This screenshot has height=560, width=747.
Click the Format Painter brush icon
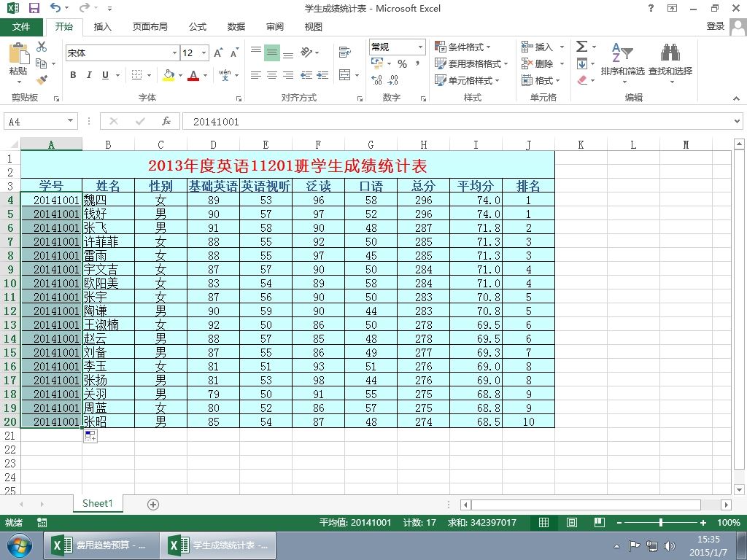42,79
